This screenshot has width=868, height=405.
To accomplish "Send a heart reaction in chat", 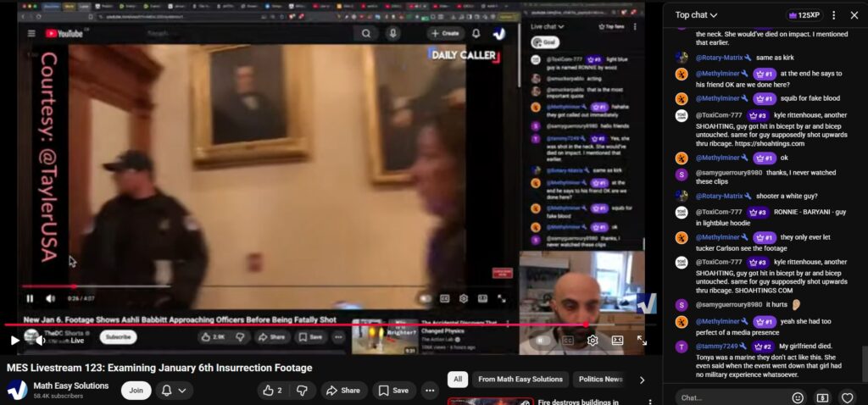I will pyautogui.click(x=847, y=397).
